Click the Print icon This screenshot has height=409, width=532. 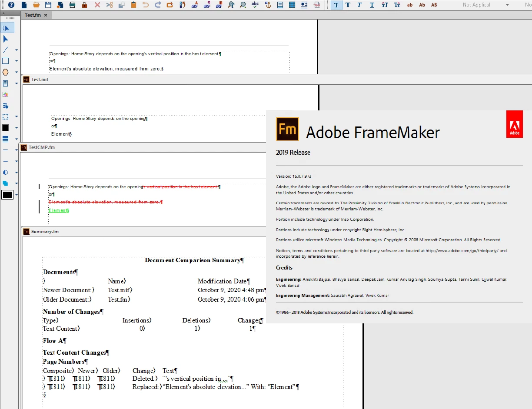72,5
